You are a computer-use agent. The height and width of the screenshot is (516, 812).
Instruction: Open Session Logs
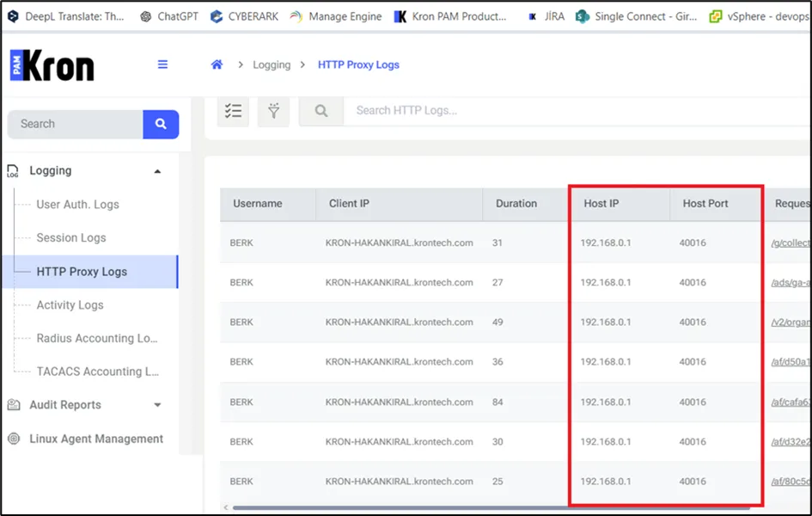click(71, 238)
